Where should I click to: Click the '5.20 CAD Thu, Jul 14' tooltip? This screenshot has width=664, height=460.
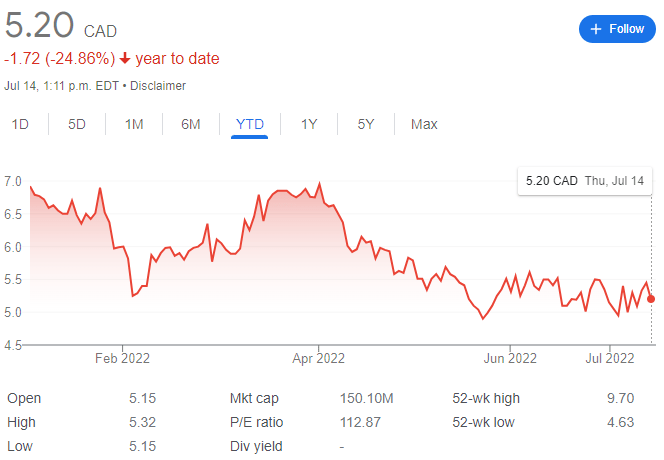point(584,181)
